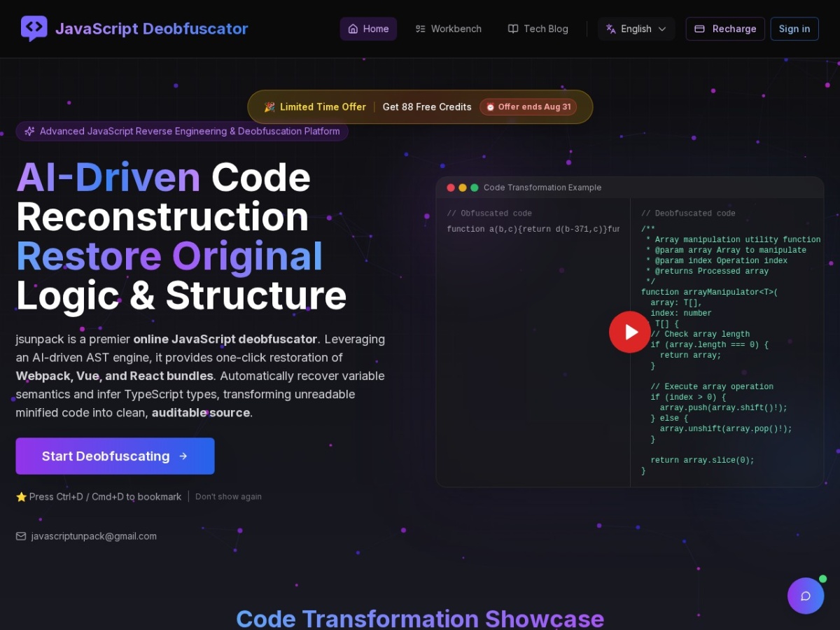
Task: Click the Limited Time Offer banner
Action: [x=420, y=107]
